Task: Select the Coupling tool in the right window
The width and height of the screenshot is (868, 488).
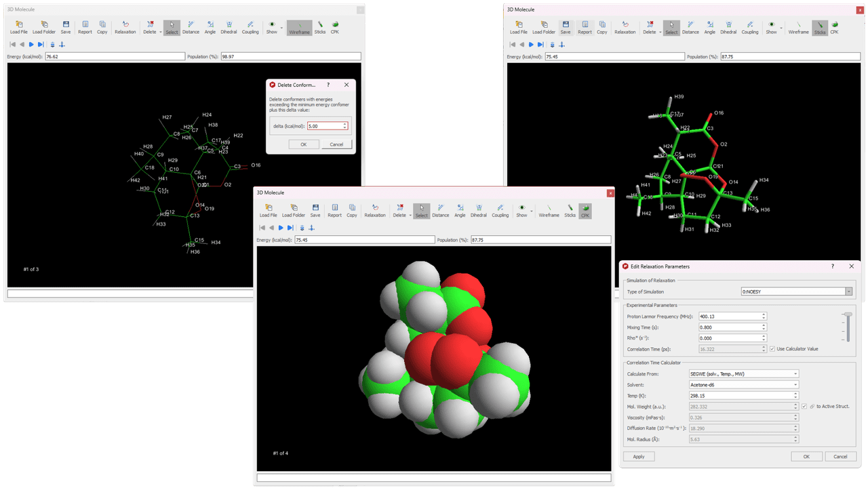Action: (750, 27)
